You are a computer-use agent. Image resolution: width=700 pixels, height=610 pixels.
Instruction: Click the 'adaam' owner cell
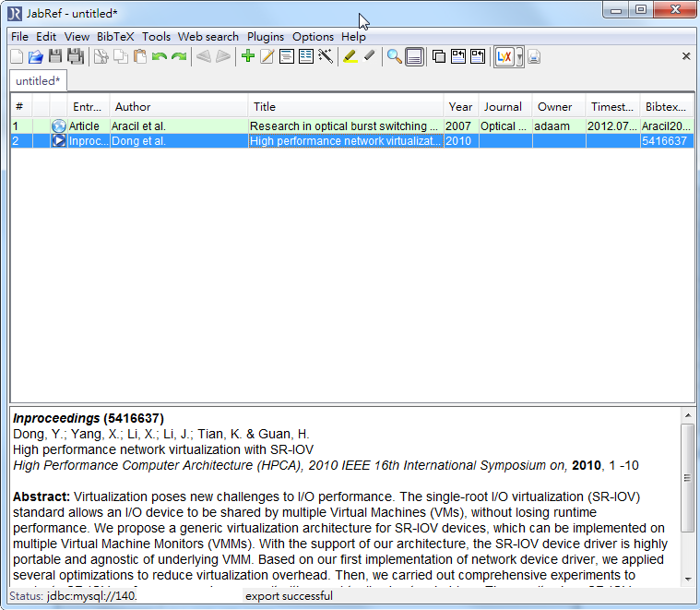pyautogui.click(x=559, y=126)
